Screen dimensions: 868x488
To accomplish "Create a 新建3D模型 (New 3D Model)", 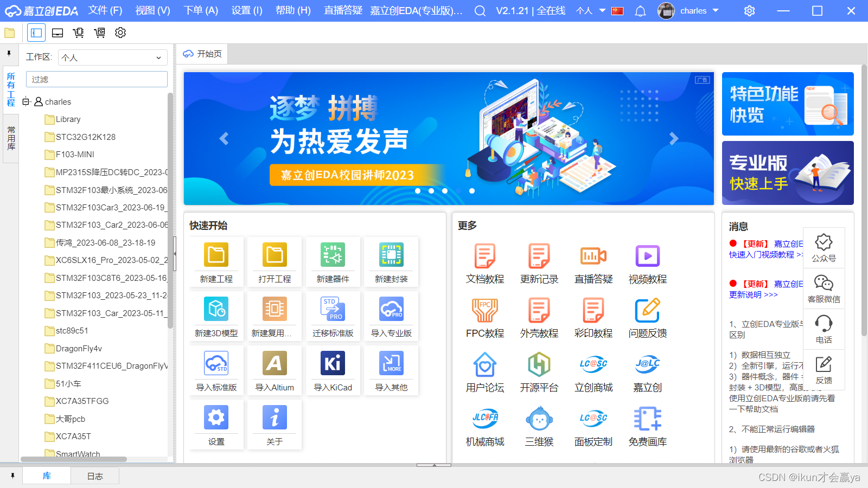I will (x=216, y=309).
